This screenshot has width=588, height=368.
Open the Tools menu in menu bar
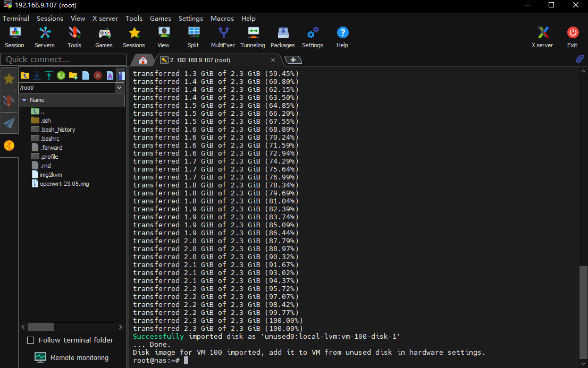pos(134,19)
